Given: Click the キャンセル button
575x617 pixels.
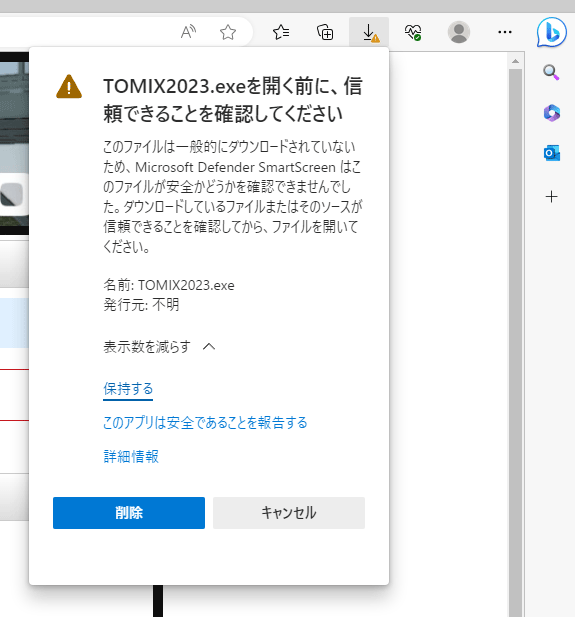Looking at the screenshot, I should pyautogui.click(x=289, y=513).
